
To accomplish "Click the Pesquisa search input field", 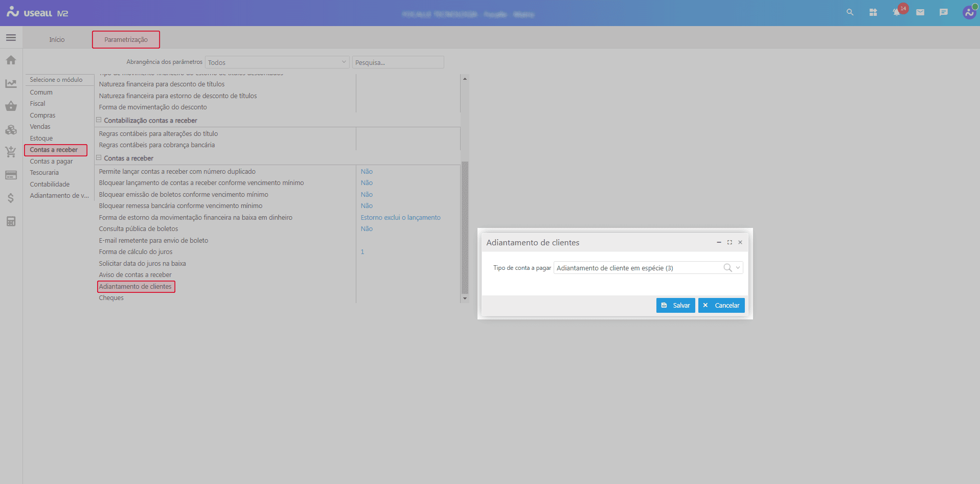I will [x=398, y=62].
